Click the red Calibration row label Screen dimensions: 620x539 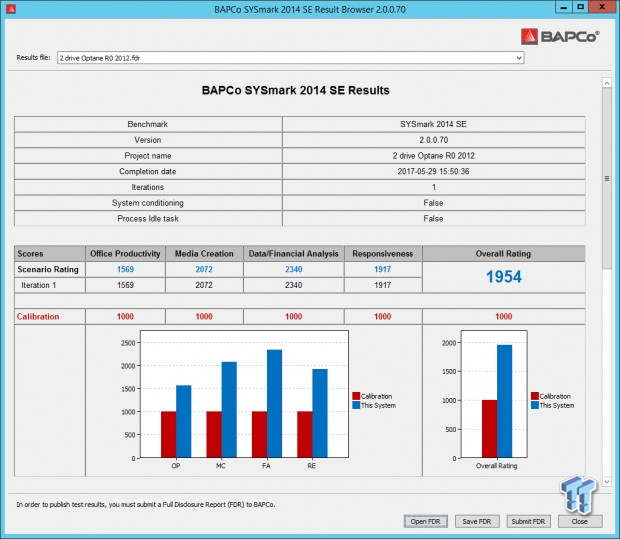pyautogui.click(x=38, y=317)
